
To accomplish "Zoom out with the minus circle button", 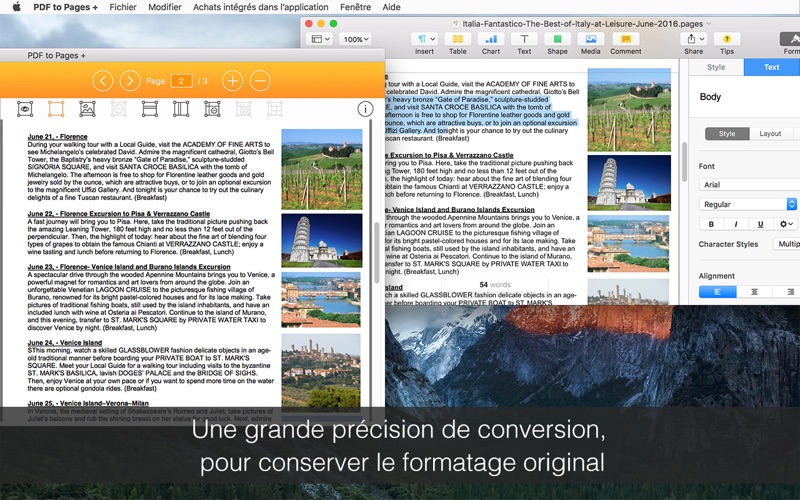I will click(x=260, y=81).
